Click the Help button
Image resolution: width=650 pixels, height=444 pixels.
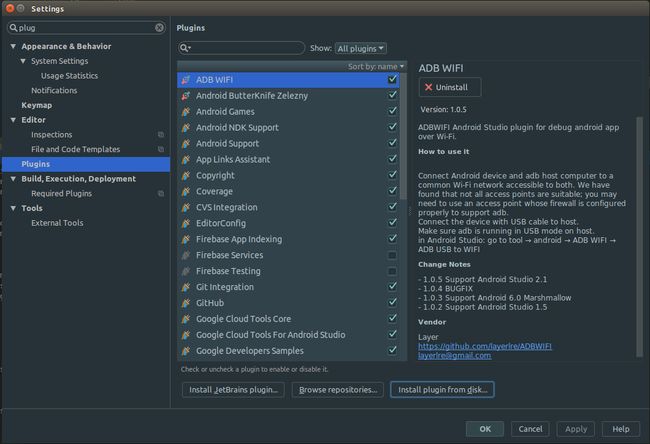pos(621,429)
